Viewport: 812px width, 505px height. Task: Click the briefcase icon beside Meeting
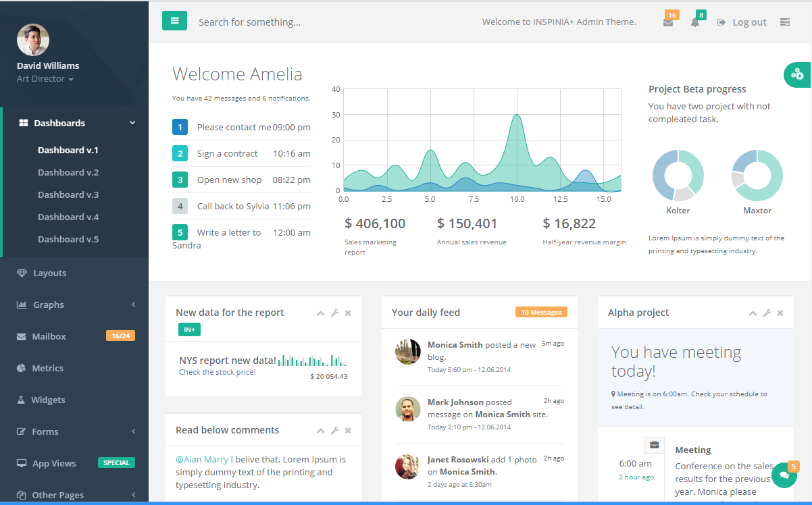point(654,444)
